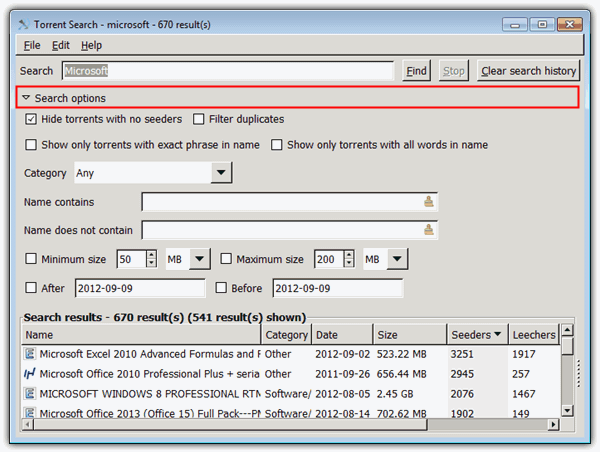600x452 pixels.
Task: Click the clear icon in Name contains field
Action: pos(429,201)
